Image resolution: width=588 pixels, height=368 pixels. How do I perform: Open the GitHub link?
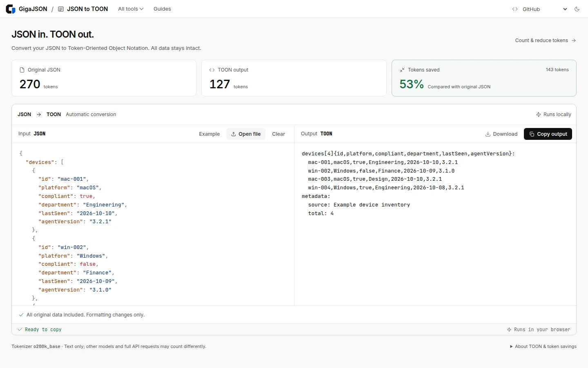coord(531,9)
